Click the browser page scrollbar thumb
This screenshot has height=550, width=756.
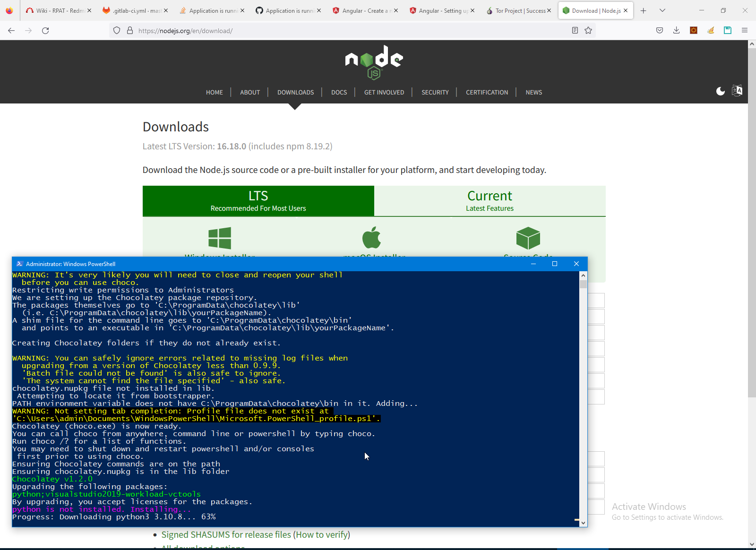click(752, 222)
